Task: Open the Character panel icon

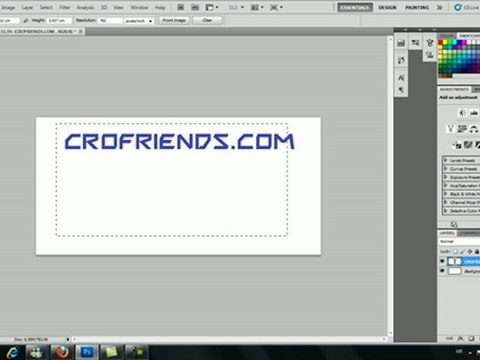Action: coord(401,78)
